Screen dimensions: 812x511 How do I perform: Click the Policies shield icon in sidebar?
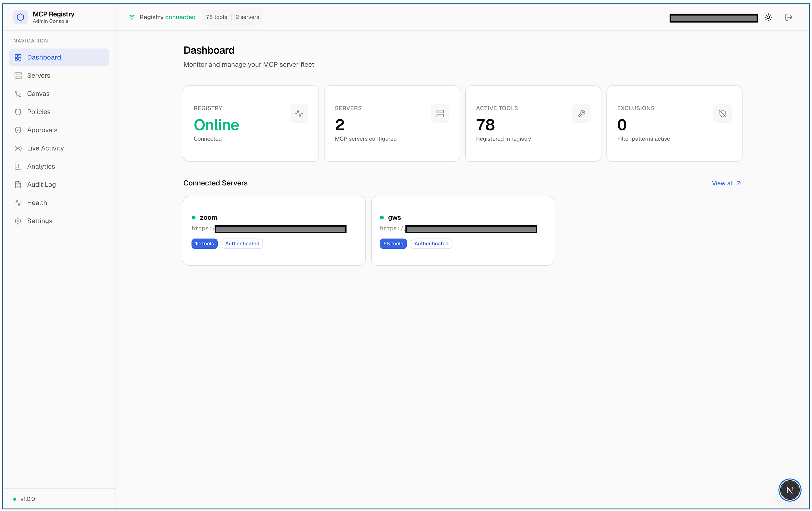point(18,112)
